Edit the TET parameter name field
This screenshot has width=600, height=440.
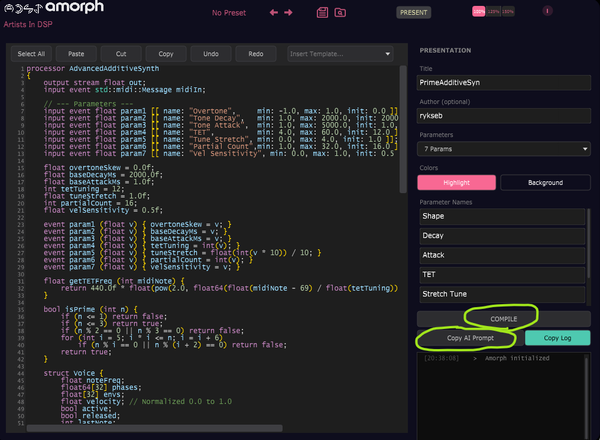pyautogui.click(x=502, y=275)
